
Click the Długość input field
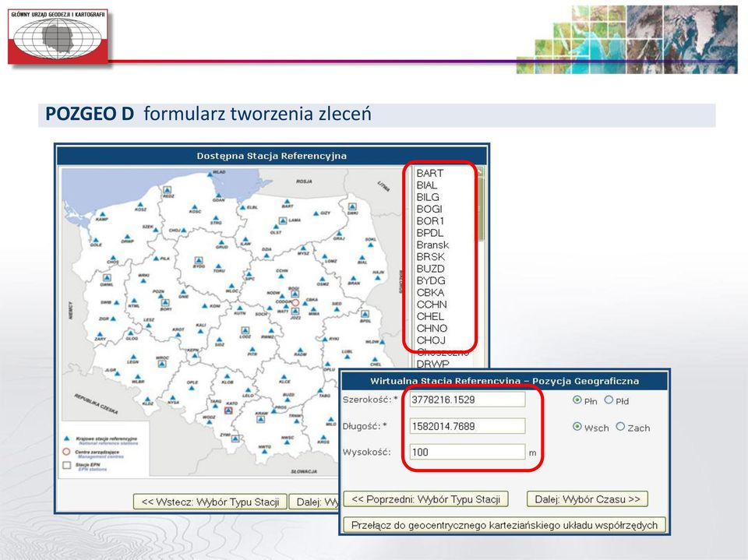[x=467, y=426]
